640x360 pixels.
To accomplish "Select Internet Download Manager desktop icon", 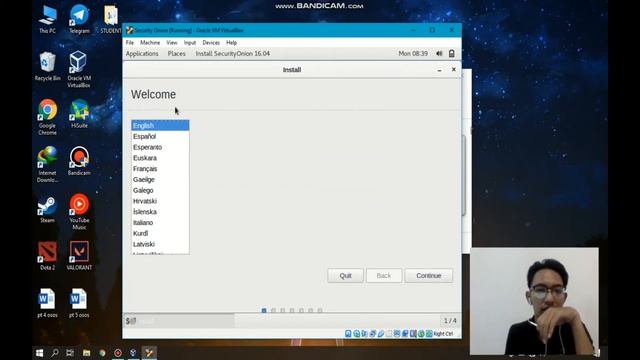I will tap(47, 164).
